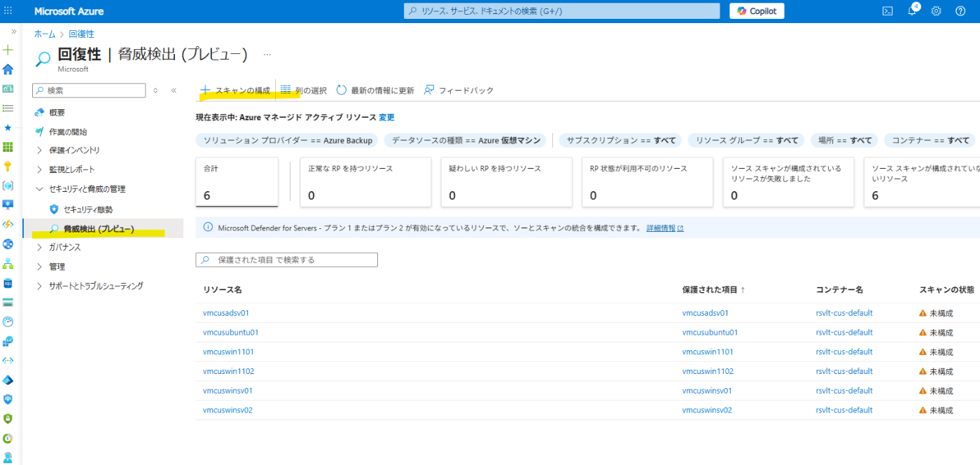Image resolution: width=980 pixels, height=465 pixels.
Task: Click the 保護された項目 で検索する field
Action: pyautogui.click(x=287, y=260)
